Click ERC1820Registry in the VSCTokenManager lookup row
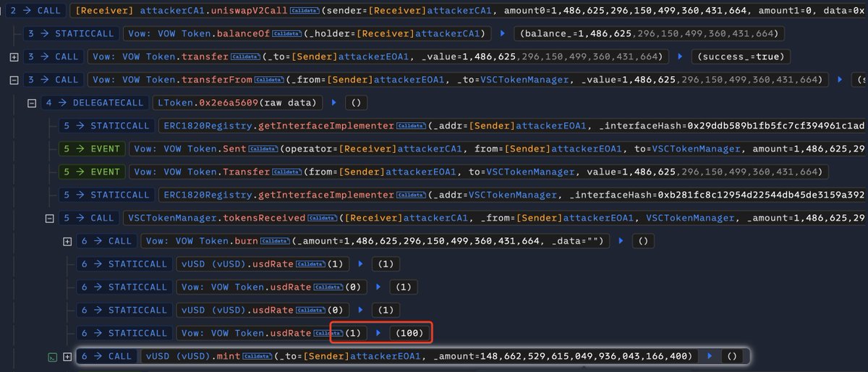 click(x=204, y=195)
